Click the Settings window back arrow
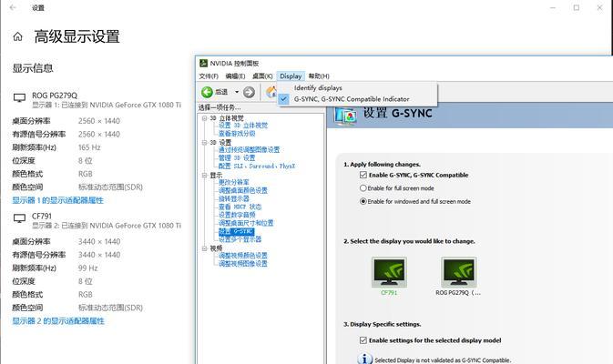613x364 pixels. (13, 8)
